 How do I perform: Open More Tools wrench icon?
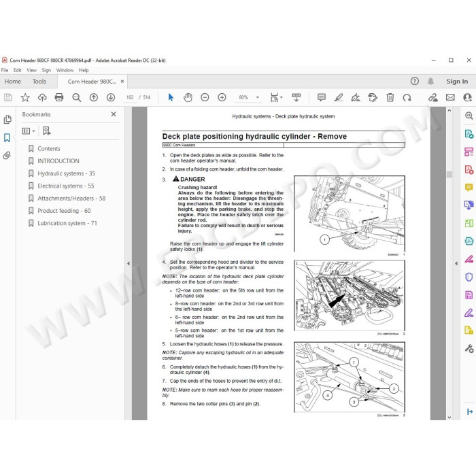[x=469, y=348]
